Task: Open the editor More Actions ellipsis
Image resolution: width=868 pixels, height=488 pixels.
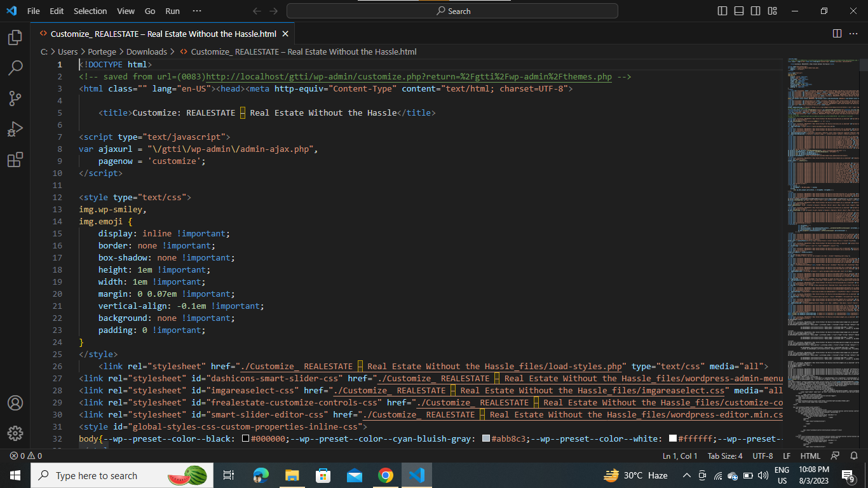Action: (x=855, y=33)
